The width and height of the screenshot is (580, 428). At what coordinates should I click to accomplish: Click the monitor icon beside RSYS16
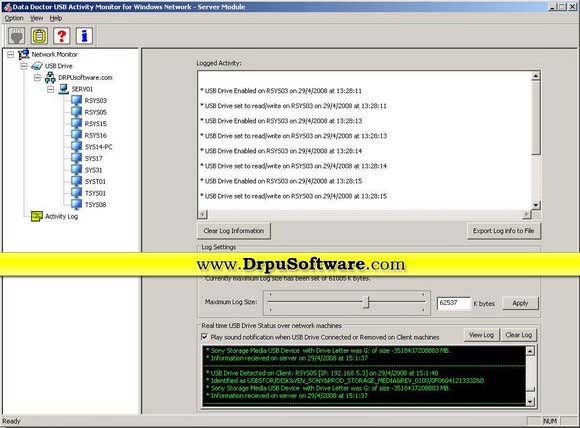pyautogui.click(x=77, y=135)
